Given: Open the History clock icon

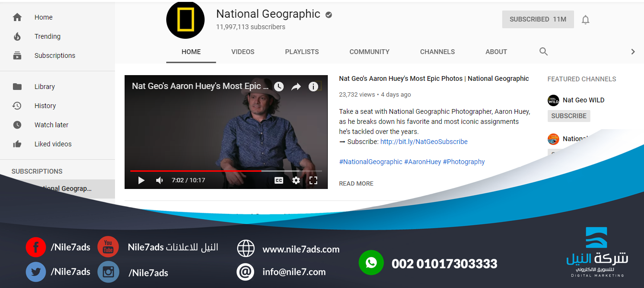Looking at the screenshot, I should [x=17, y=106].
